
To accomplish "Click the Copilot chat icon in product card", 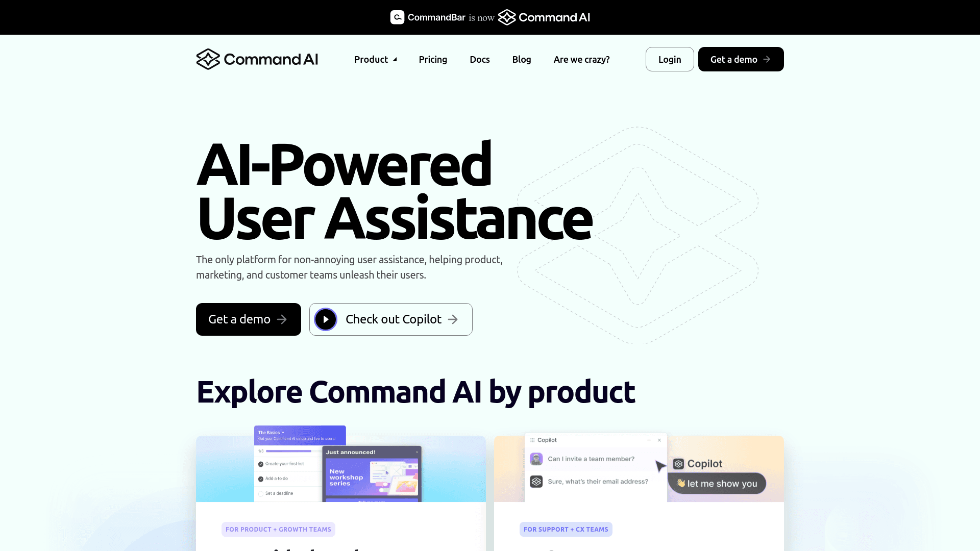I will point(536,482).
